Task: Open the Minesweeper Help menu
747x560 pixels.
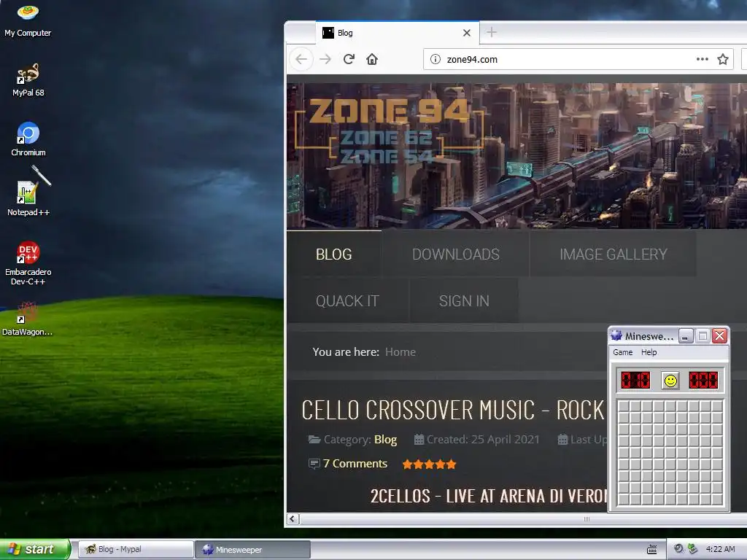Action: click(x=649, y=352)
